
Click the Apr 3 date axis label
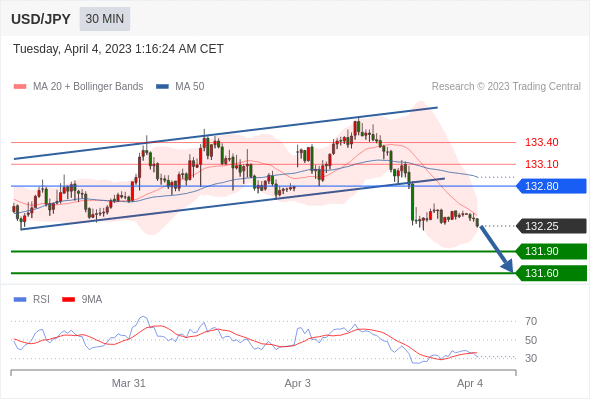pos(298,383)
